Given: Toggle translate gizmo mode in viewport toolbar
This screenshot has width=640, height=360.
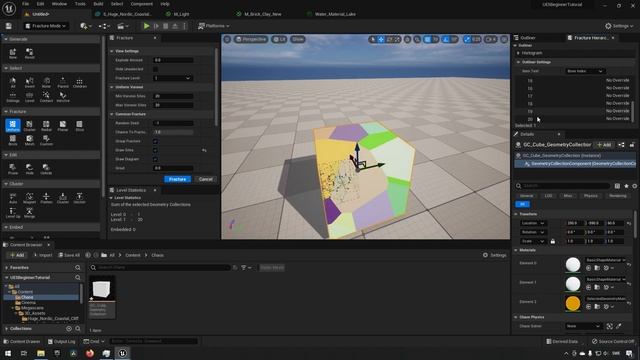Looking at the screenshot, I should tap(381, 39).
